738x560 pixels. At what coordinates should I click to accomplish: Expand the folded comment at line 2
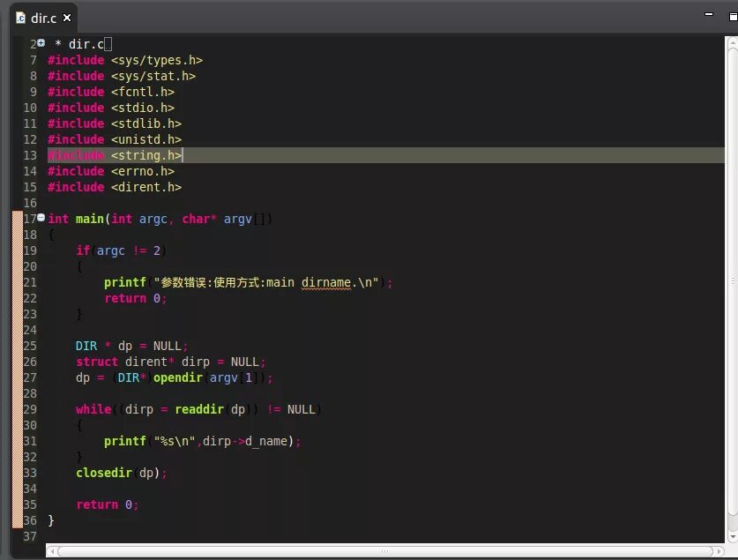click(41, 43)
